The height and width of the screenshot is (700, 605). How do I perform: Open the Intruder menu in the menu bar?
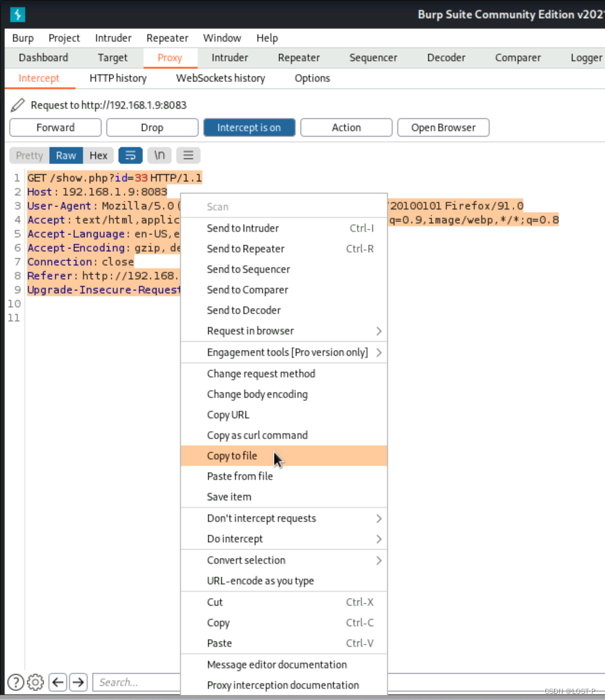coord(113,38)
